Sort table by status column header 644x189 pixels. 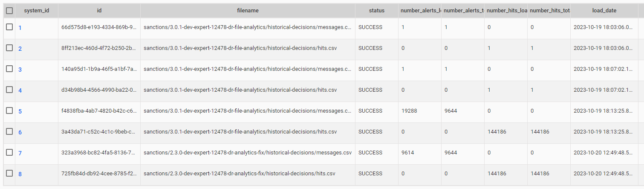point(376,11)
